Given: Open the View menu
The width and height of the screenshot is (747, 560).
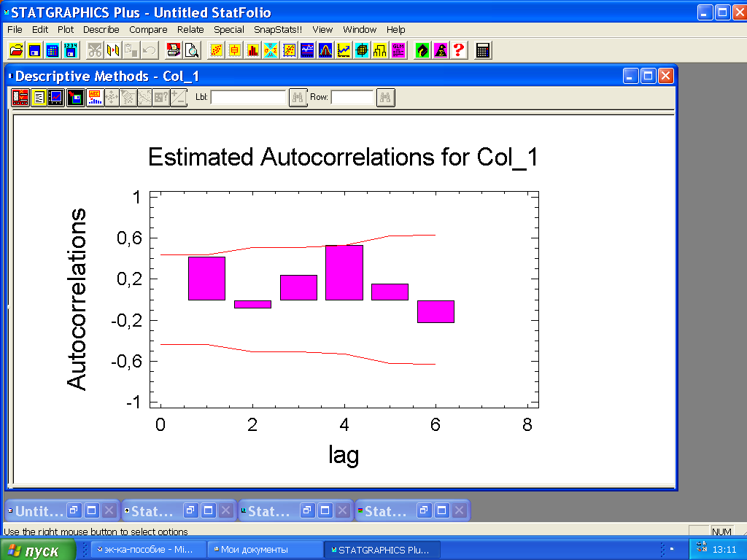Looking at the screenshot, I should 322,29.
